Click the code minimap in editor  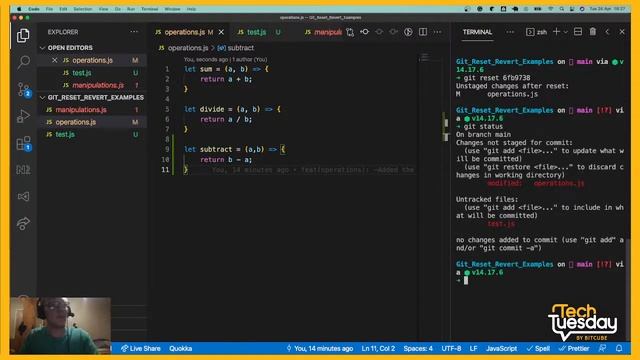pyautogui.click(x=425, y=58)
